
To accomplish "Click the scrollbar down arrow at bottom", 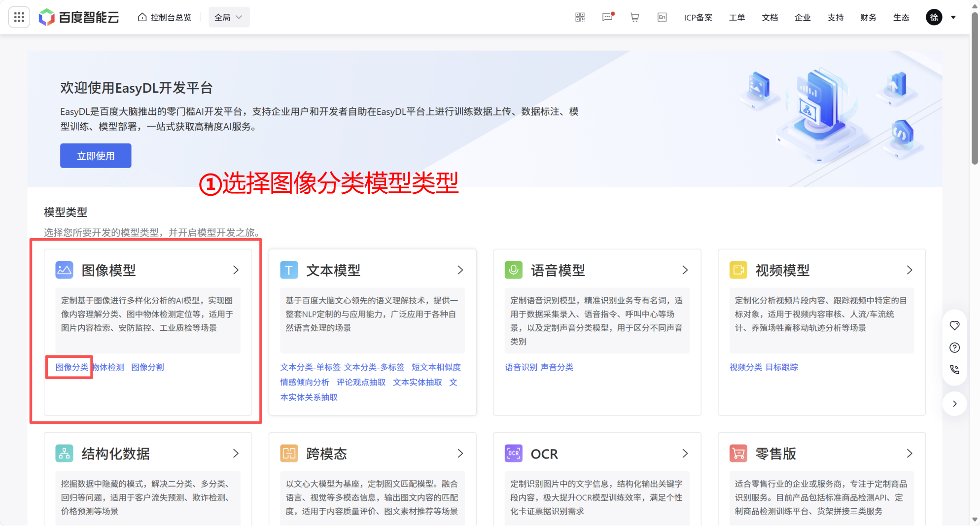I will pyautogui.click(x=975, y=520).
